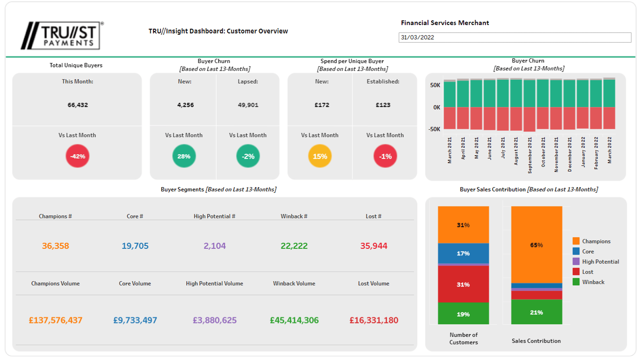Screen dimensions: 644x360
Task: Select the Champions orange legend swatch
Action: tap(576, 241)
